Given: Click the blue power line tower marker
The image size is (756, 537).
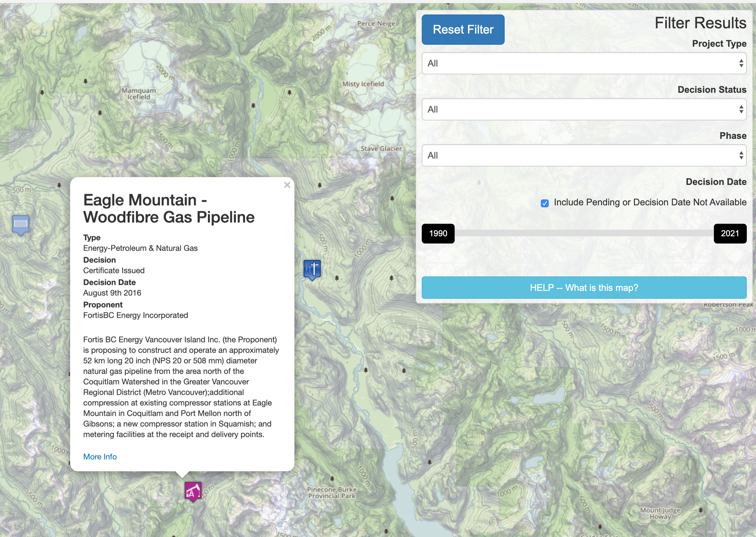Looking at the screenshot, I should [312, 270].
